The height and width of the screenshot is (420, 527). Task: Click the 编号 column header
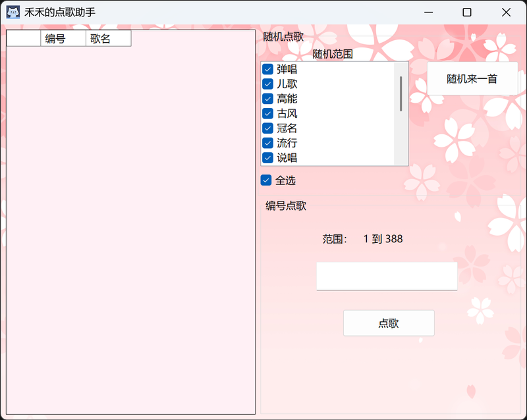63,39
